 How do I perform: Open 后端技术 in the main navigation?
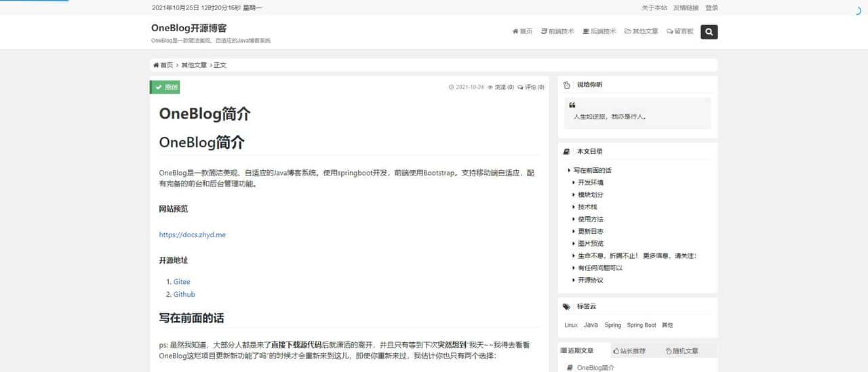pos(599,31)
